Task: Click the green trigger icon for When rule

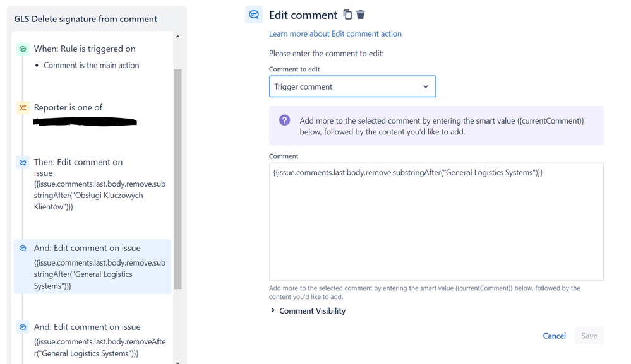Action: (23, 49)
